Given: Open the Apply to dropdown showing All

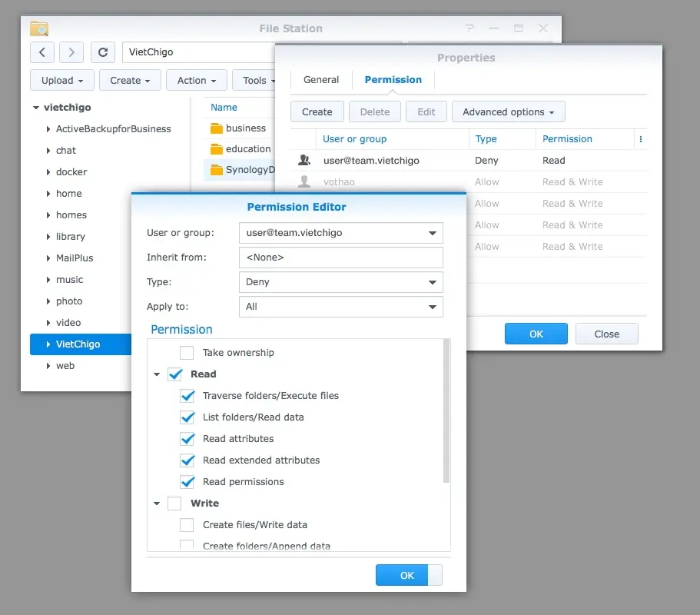Looking at the screenshot, I should pos(341,307).
